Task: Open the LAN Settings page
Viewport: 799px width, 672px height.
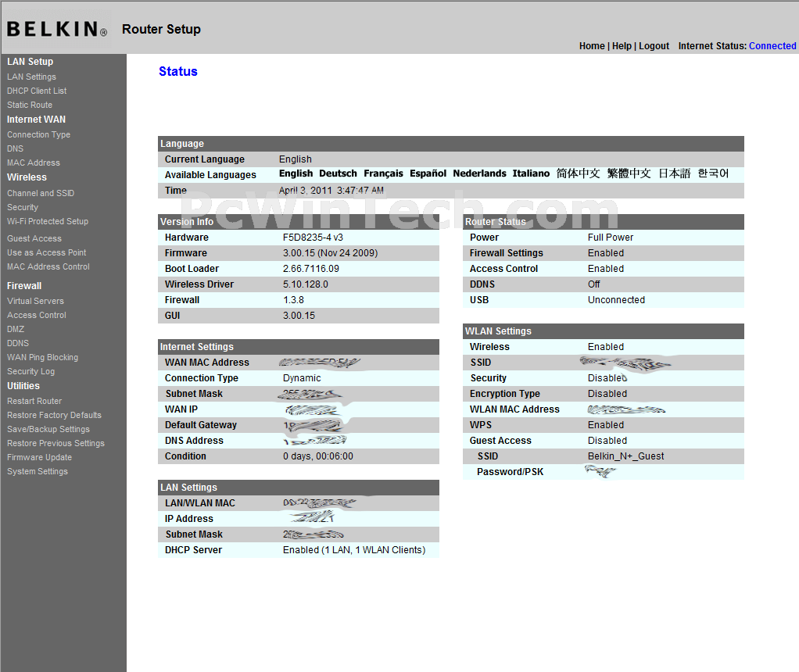Action: [x=31, y=77]
